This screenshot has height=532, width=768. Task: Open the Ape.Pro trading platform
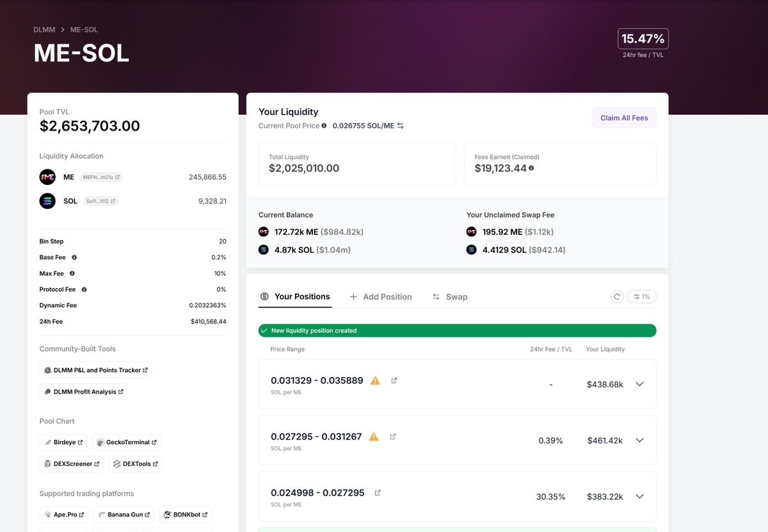pos(63,515)
